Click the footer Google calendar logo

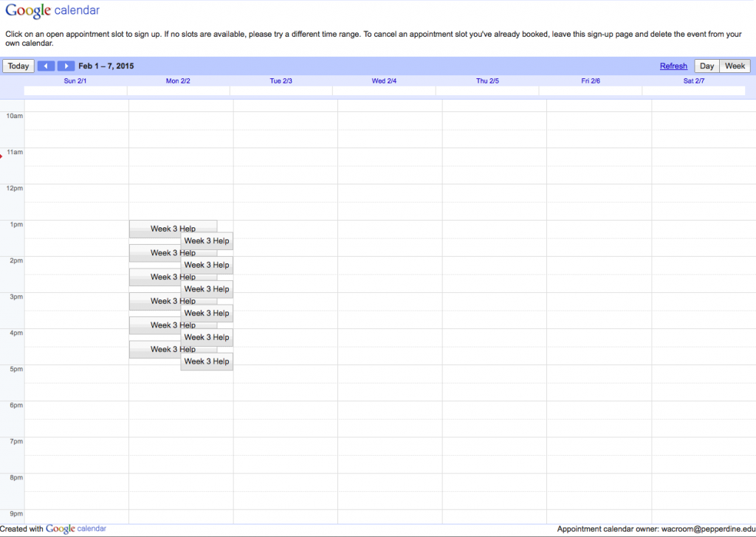(x=76, y=529)
